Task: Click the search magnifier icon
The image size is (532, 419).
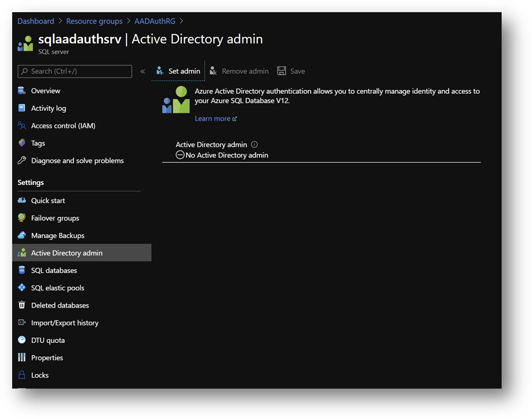Action: 24,71
